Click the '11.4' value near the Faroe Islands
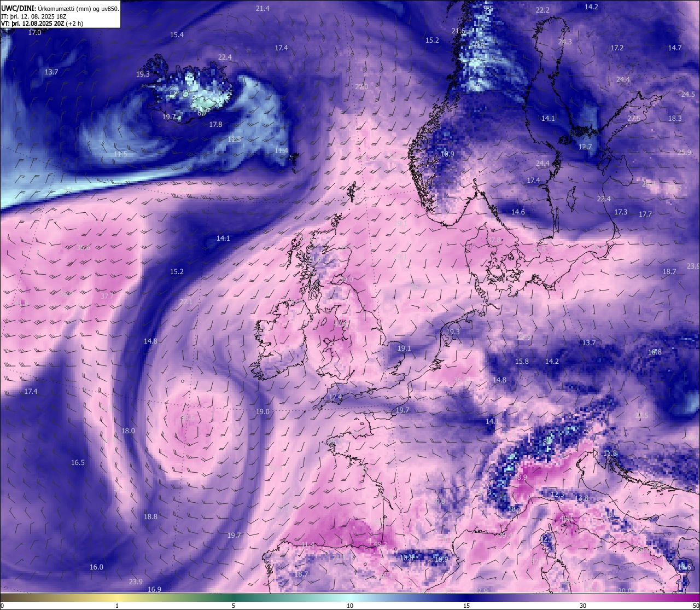The width and height of the screenshot is (700, 610). click(x=281, y=151)
